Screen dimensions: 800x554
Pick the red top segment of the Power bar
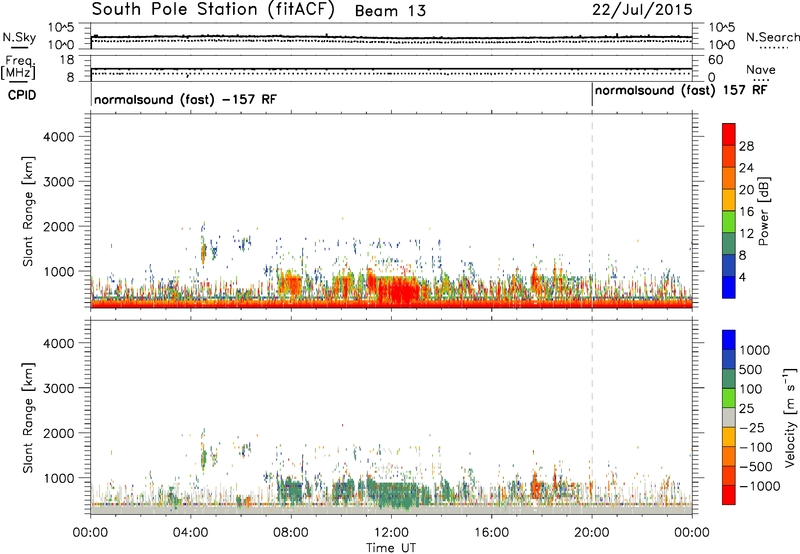pos(729,134)
